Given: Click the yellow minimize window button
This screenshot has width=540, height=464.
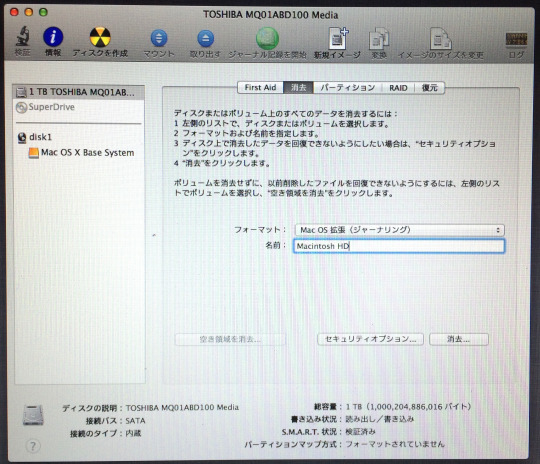Looking at the screenshot, I should tap(29, 12).
